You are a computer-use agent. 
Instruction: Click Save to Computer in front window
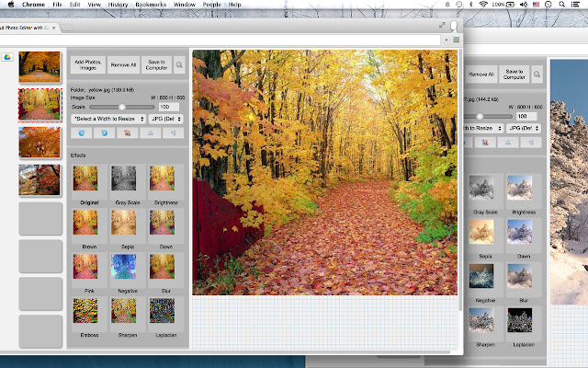click(156, 65)
